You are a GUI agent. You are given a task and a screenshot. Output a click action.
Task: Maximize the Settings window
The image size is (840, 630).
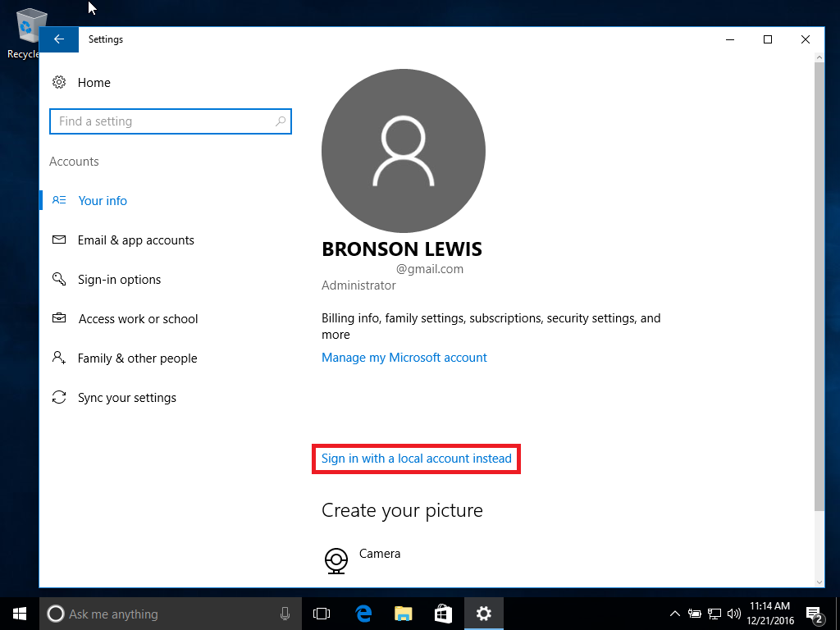tap(767, 39)
